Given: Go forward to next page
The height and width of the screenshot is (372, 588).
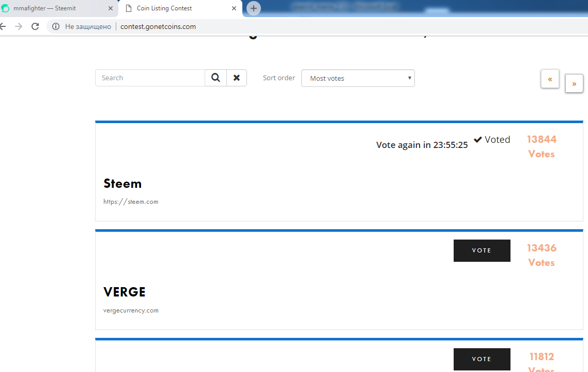Looking at the screenshot, I should pos(19,27).
